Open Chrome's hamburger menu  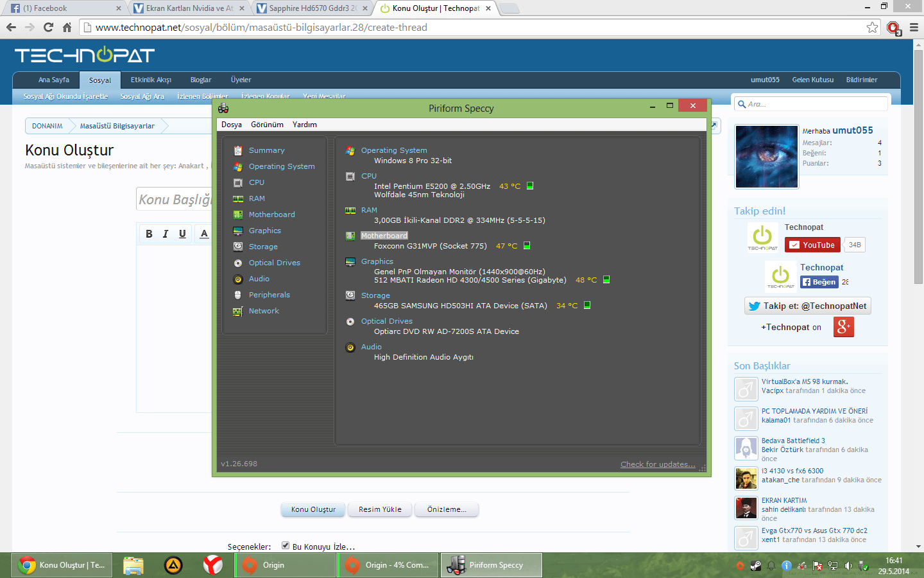point(914,27)
